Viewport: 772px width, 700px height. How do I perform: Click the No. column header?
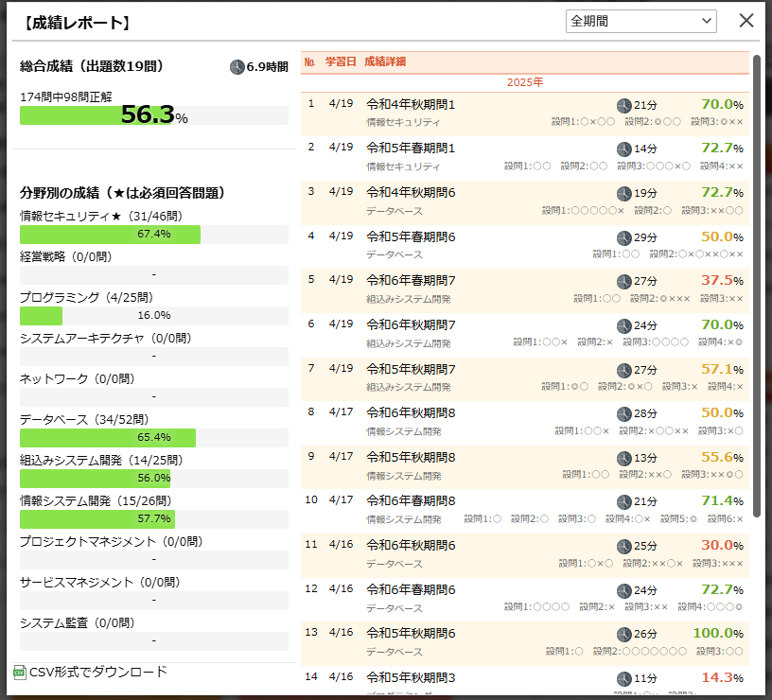309,62
